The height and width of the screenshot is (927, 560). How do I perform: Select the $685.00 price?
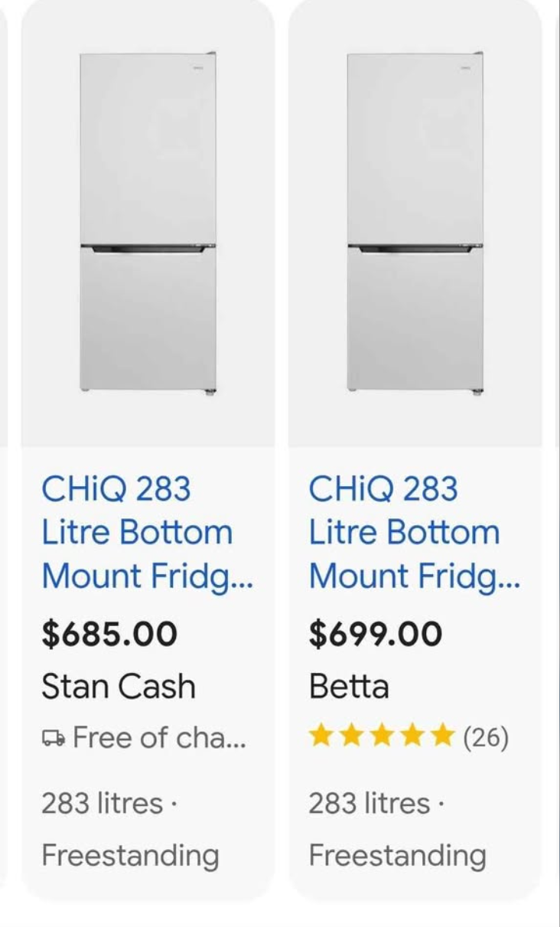tap(109, 634)
